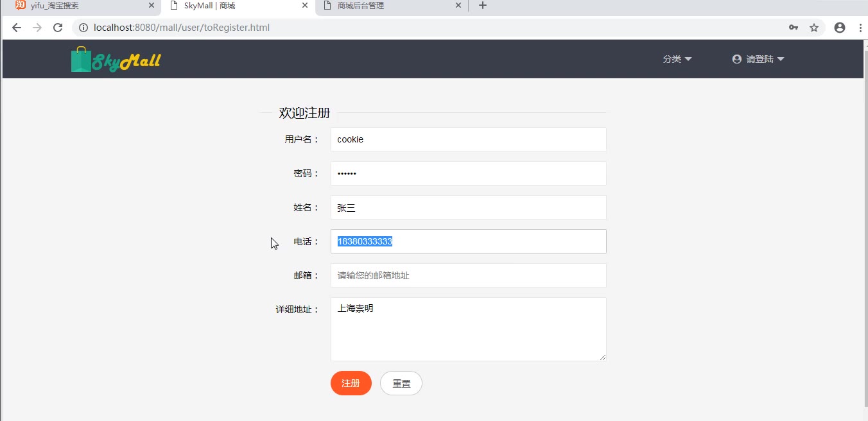The height and width of the screenshot is (421, 868).
Task: Click the browser forward arrow
Action: pos(37,28)
